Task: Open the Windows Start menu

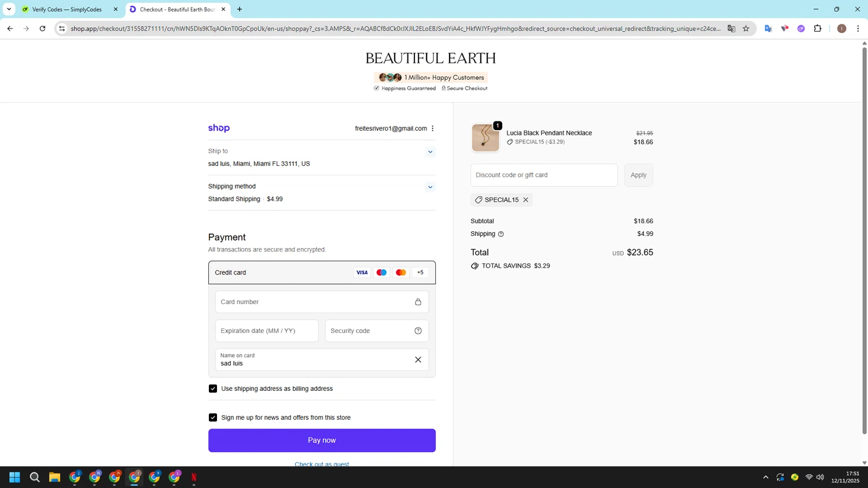Action: click(x=15, y=477)
